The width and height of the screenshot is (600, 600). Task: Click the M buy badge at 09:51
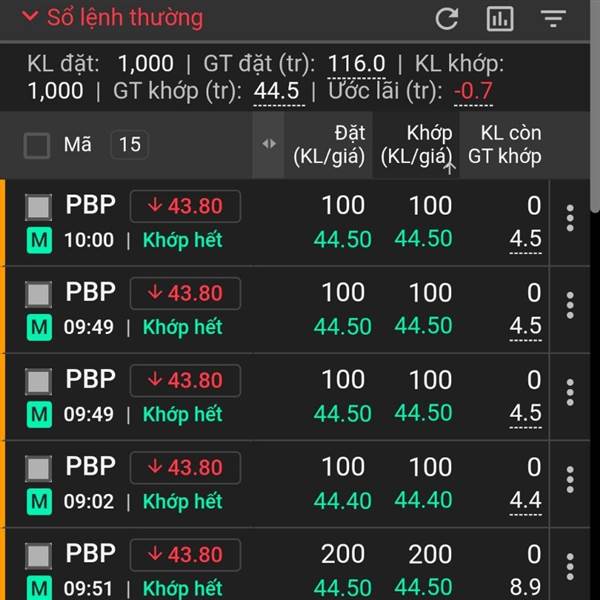coord(39,588)
